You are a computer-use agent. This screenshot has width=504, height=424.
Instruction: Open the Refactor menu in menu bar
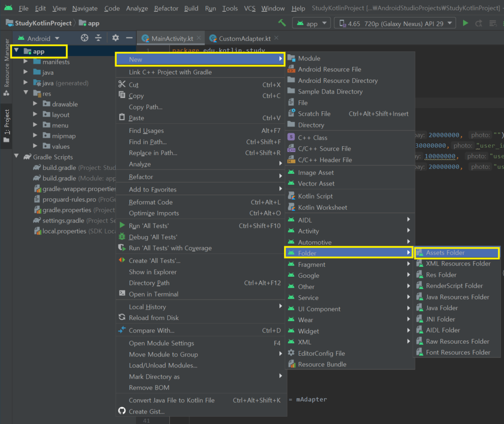[x=166, y=8]
